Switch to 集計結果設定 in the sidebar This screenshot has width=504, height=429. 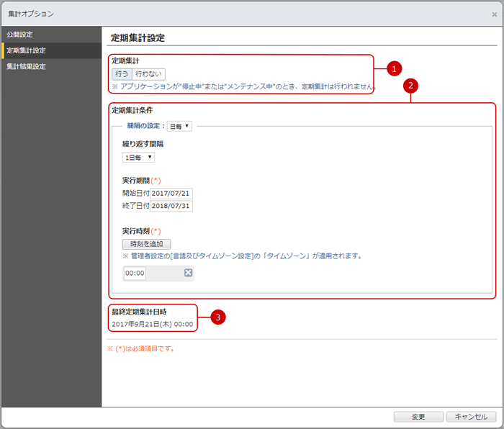point(51,66)
